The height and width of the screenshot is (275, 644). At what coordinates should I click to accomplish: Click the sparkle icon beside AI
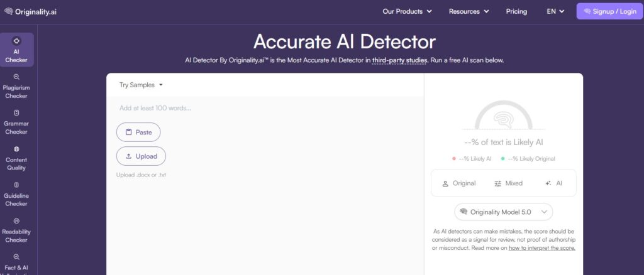pos(548,183)
